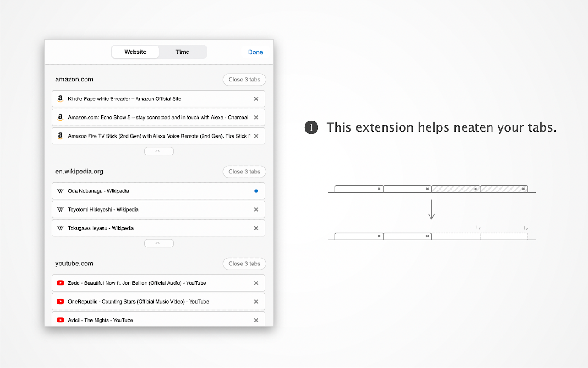The height and width of the screenshot is (368, 588).
Task: Click Amazon favicon on Fire TV Stick row
Action: pos(60,136)
